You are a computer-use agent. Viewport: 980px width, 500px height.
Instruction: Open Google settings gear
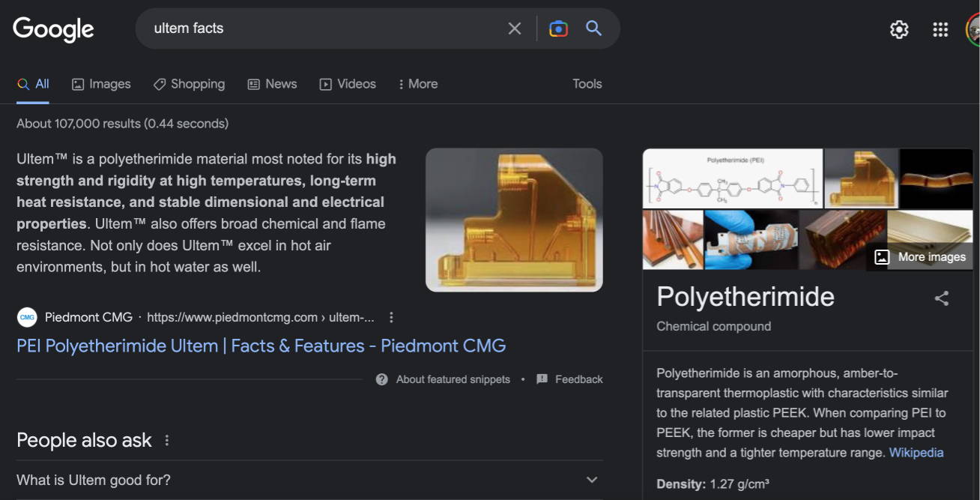899,29
